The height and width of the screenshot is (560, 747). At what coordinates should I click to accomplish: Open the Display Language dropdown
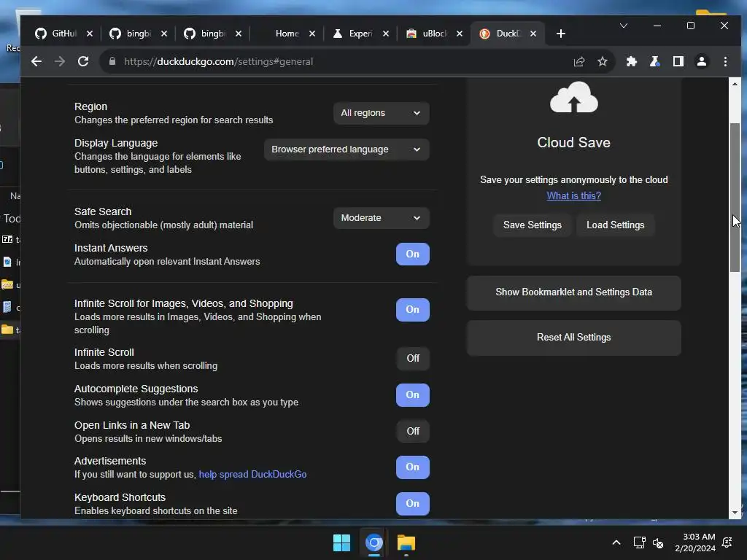(347, 149)
